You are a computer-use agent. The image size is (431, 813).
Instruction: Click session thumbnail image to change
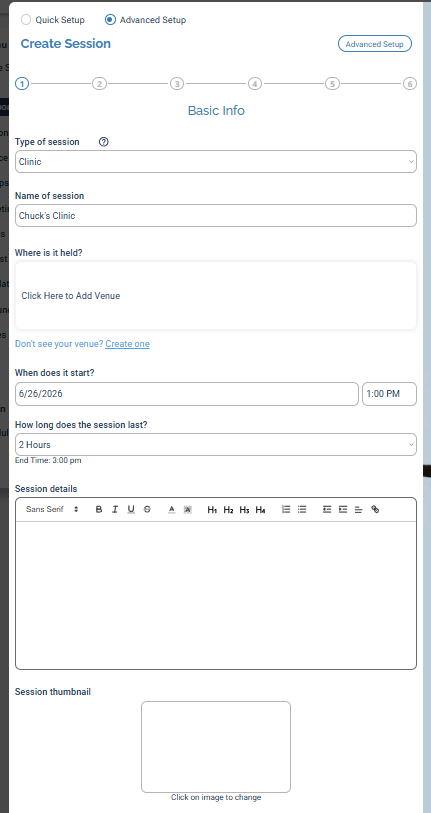click(x=216, y=747)
